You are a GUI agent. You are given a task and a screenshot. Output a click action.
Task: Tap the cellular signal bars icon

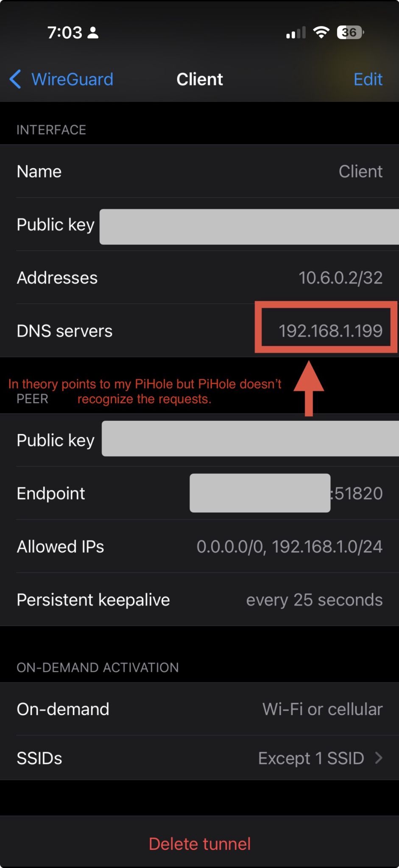tap(296, 33)
